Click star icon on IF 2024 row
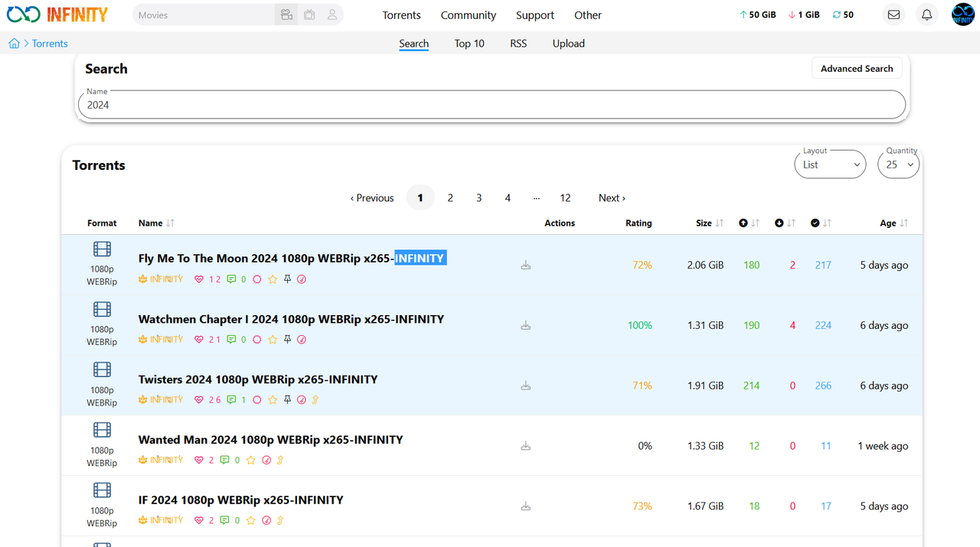 coord(251,520)
